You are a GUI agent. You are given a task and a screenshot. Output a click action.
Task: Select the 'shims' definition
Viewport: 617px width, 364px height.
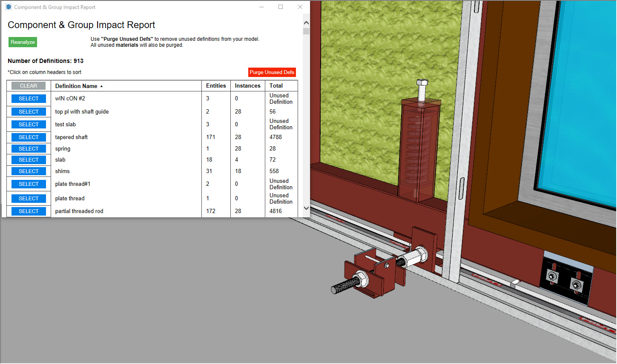click(29, 171)
